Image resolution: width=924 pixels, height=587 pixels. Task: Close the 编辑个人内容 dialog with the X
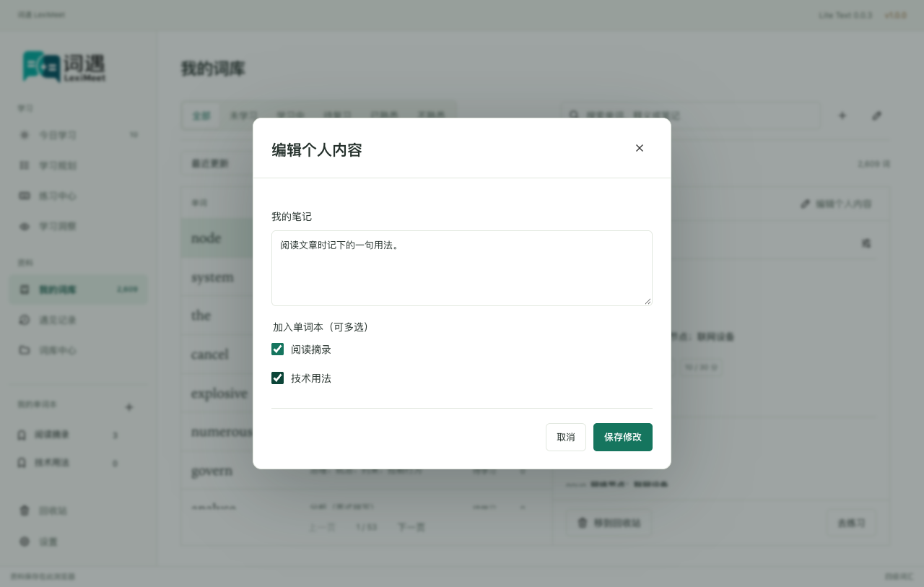point(640,148)
